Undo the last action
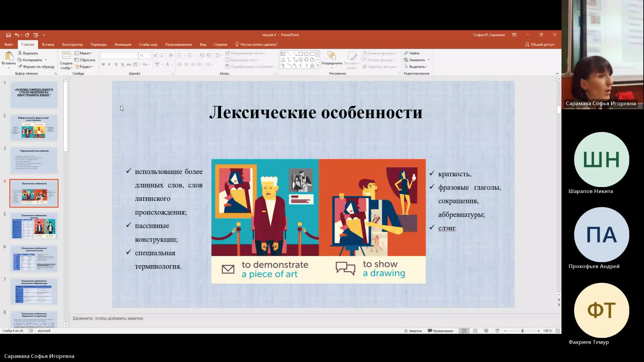Viewport: 644px width, 362px height. point(16,35)
